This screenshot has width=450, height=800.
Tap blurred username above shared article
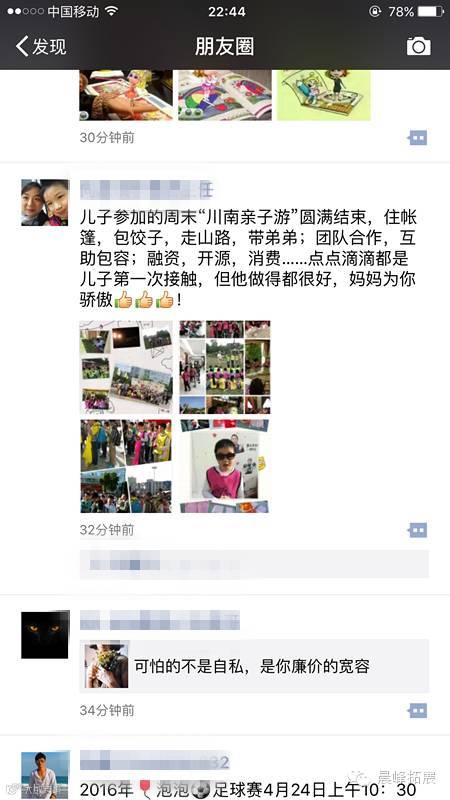(x=160, y=620)
